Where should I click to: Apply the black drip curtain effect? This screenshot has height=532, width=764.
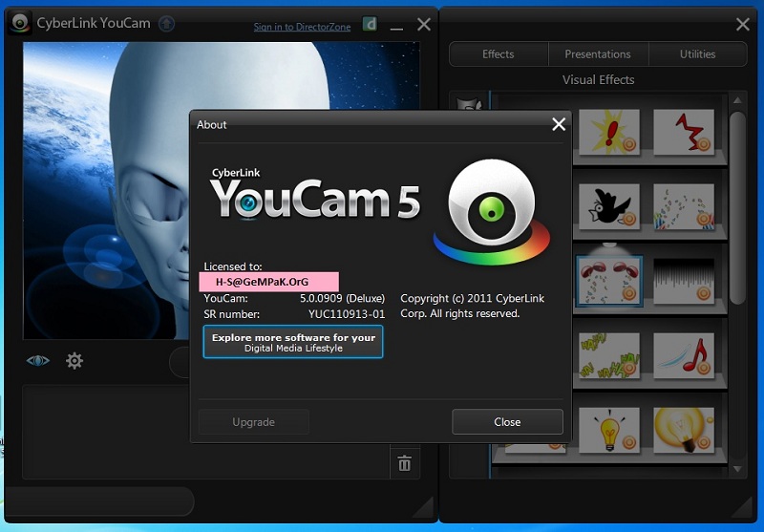[684, 281]
